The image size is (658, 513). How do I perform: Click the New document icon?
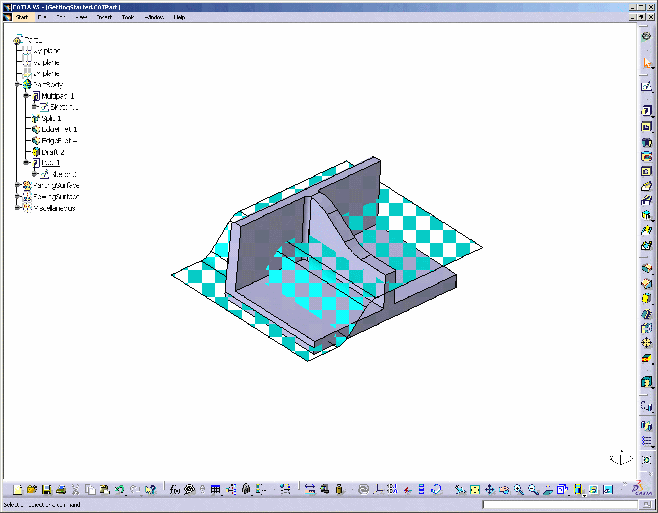click(x=19, y=490)
